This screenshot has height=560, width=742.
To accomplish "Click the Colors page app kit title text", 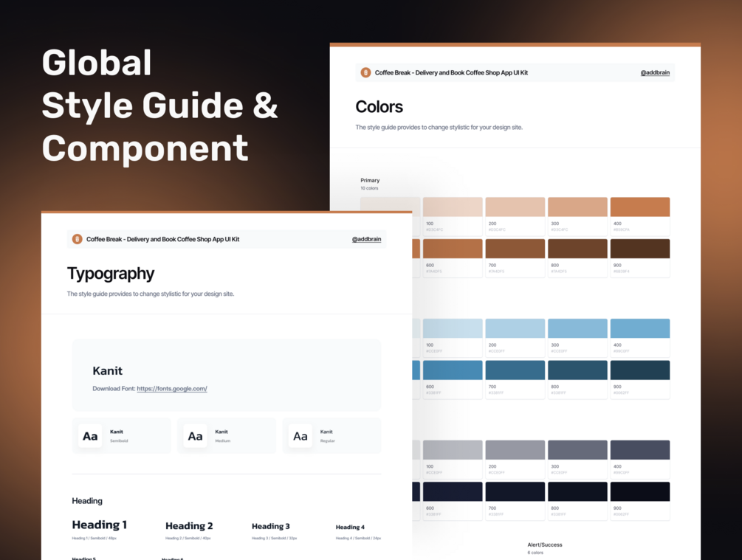I will tap(451, 72).
